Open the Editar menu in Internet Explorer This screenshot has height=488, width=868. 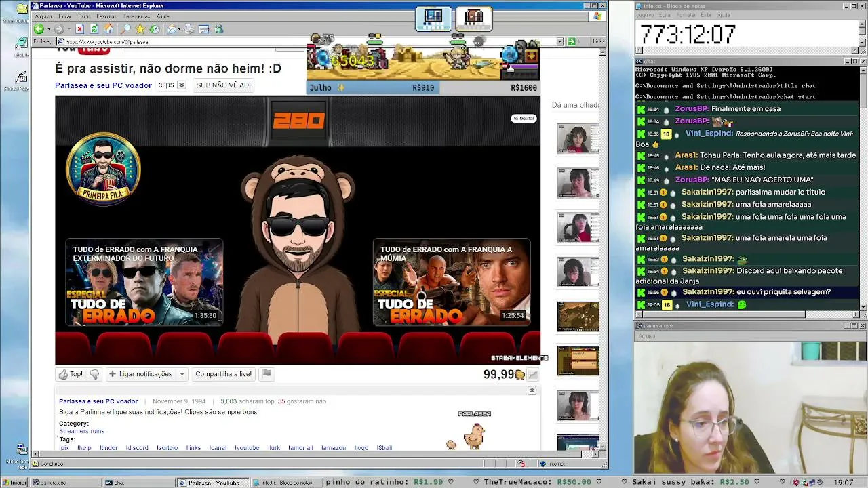65,16
